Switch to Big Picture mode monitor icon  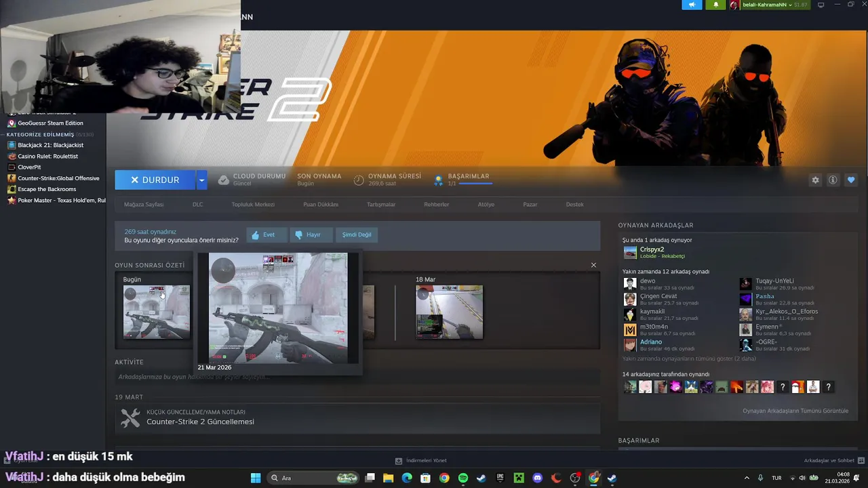pos(821,5)
